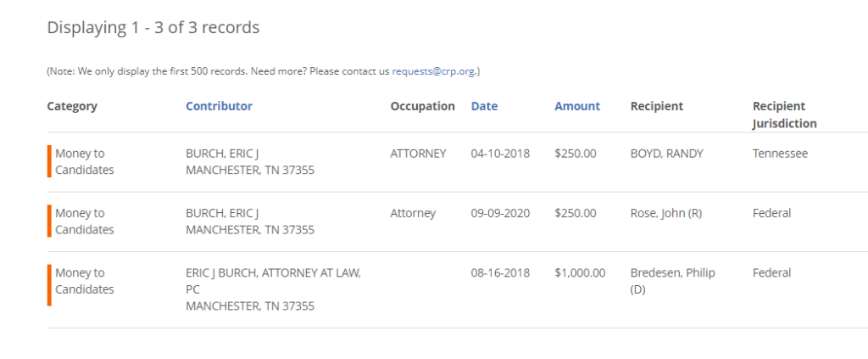This screenshot has height=359, width=868.
Task: Select recipient Rose, John (R)
Action: 666,213
